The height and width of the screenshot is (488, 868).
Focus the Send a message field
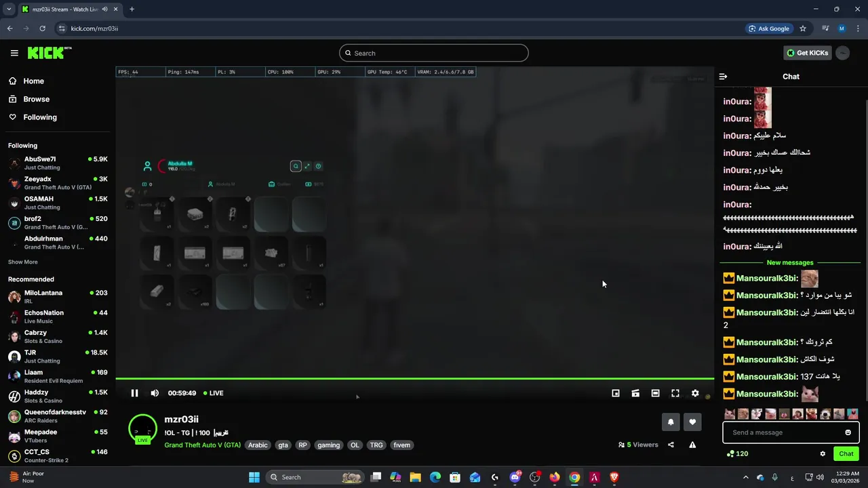point(791,432)
